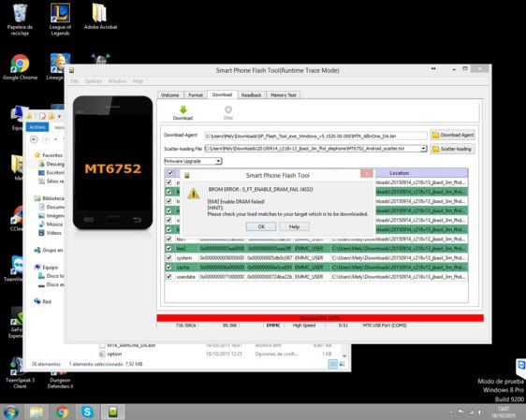Viewport: 526px width, 420px height.
Task: Click the Location column header
Action: click(400, 173)
